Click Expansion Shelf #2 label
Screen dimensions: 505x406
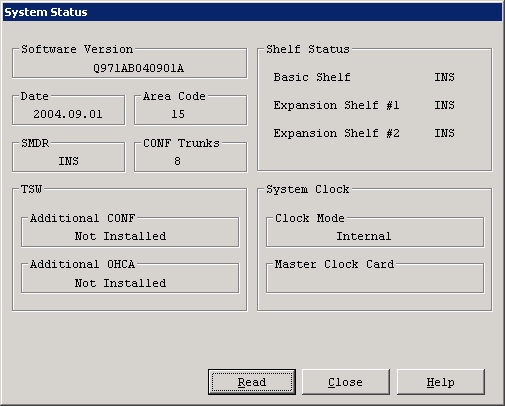(336, 133)
